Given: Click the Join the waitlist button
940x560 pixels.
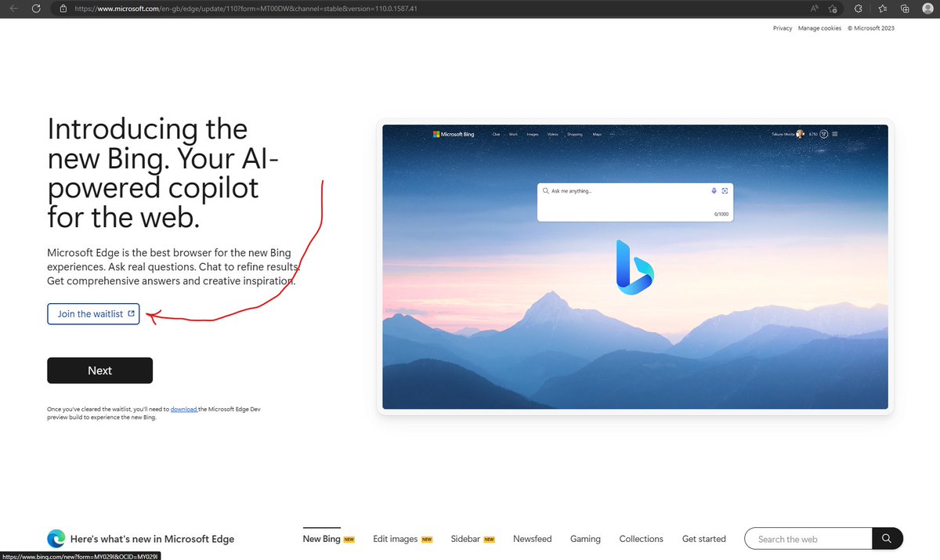Looking at the screenshot, I should click(93, 314).
